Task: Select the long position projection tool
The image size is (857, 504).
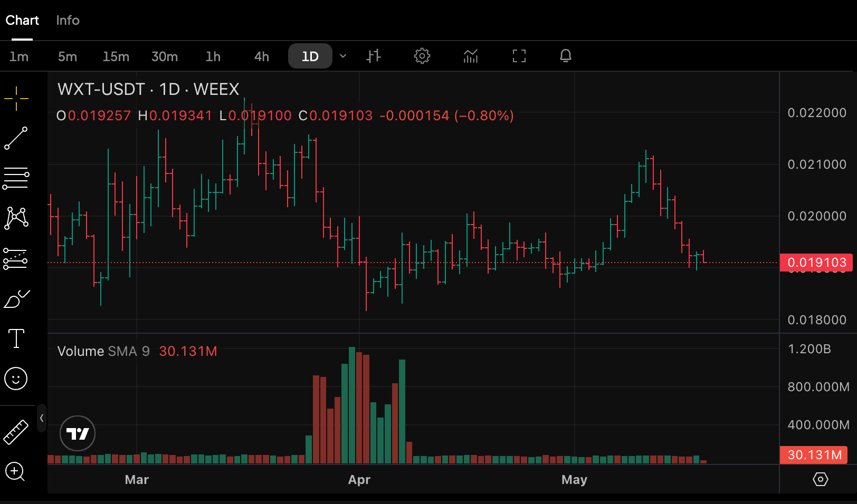Action: point(16,258)
